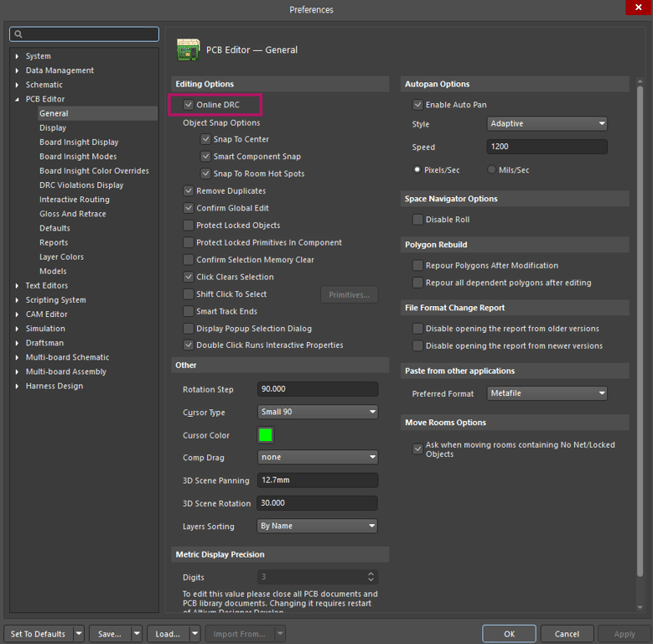This screenshot has width=653, height=644.
Task: Go to Interactive Routing settings
Action: tap(75, 199)
